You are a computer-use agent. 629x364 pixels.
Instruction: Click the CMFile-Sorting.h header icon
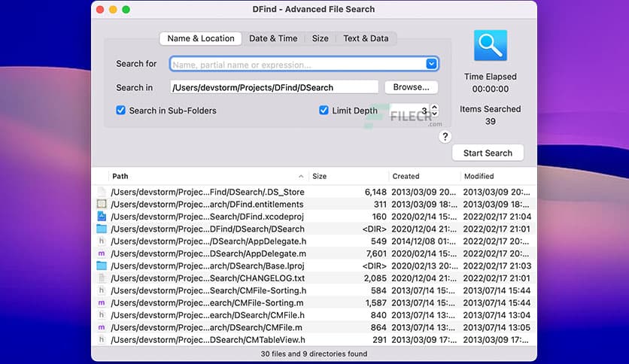(x=102, y=290)
